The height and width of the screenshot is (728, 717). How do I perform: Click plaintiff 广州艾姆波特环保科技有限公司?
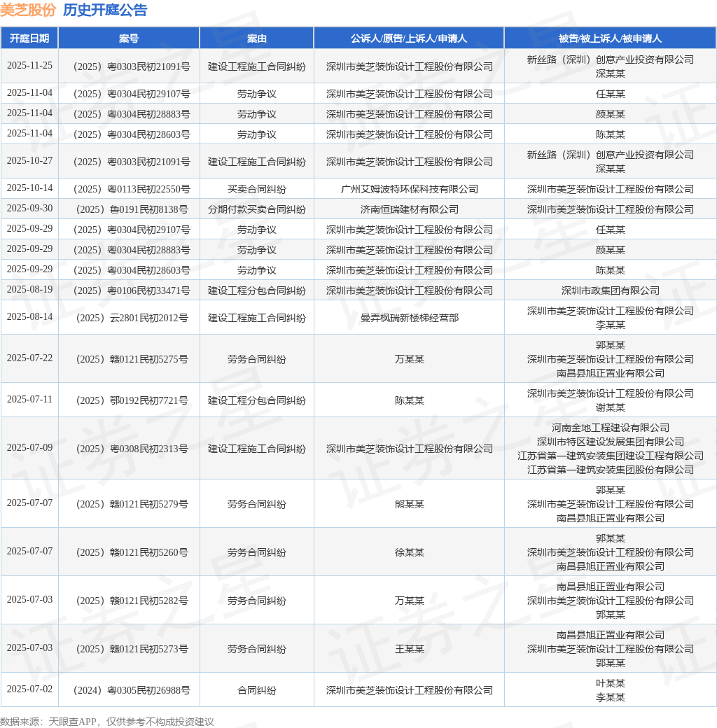(409, 189)
